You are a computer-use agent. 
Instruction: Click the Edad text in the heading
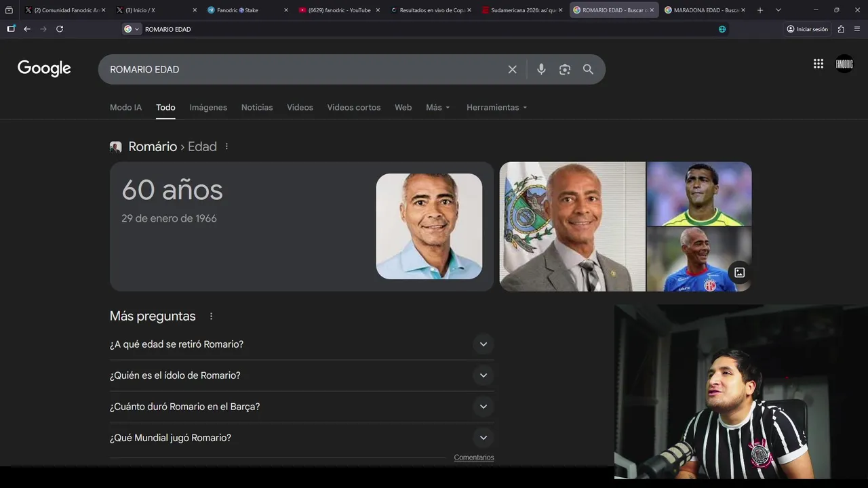(x=202, y=146)
